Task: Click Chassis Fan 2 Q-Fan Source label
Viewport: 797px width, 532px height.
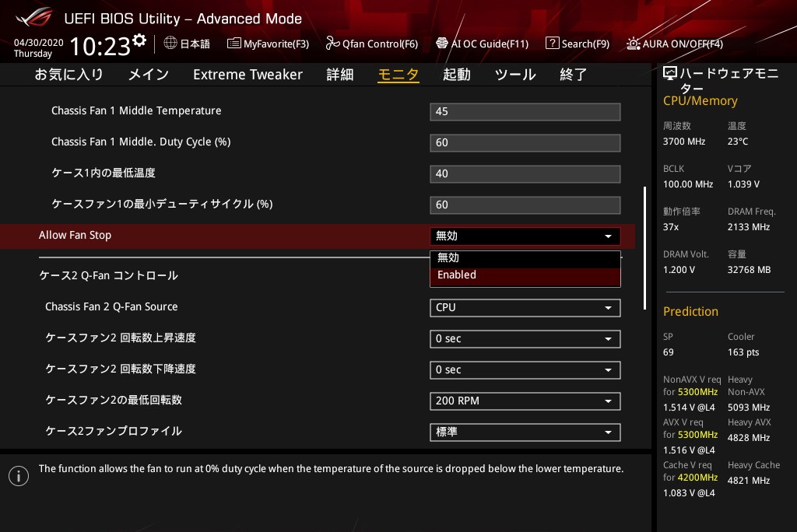Action: point(111,307)
